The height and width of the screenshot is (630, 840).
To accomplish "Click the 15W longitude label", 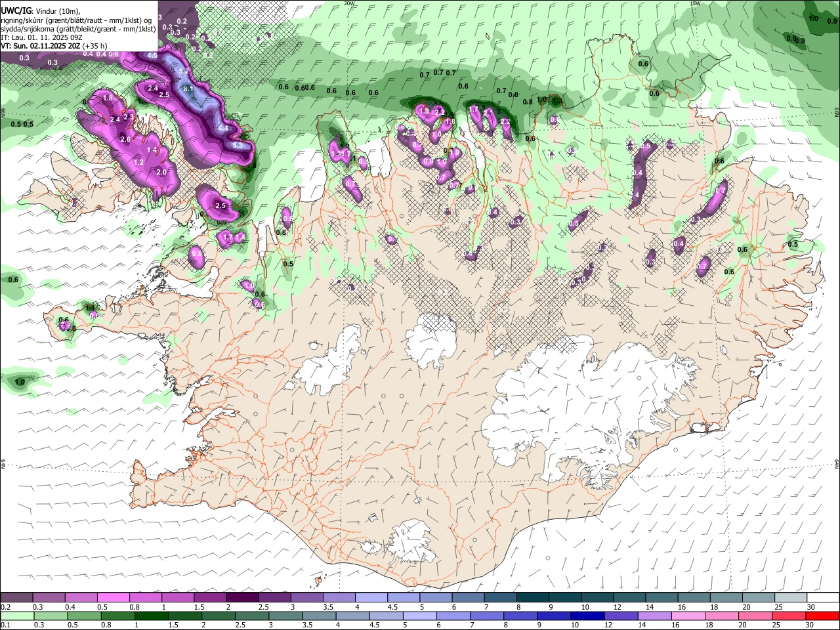I will [695, 3].
